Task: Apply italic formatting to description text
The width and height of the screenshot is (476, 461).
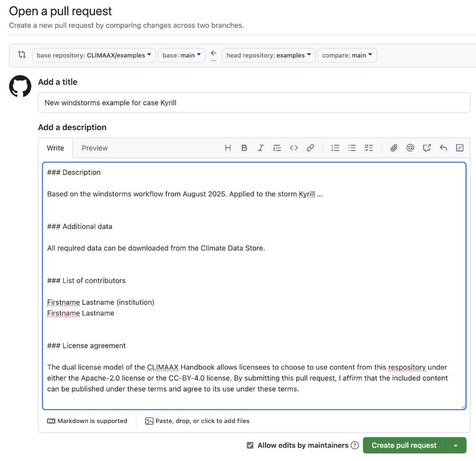Action: tap(261, 148)
